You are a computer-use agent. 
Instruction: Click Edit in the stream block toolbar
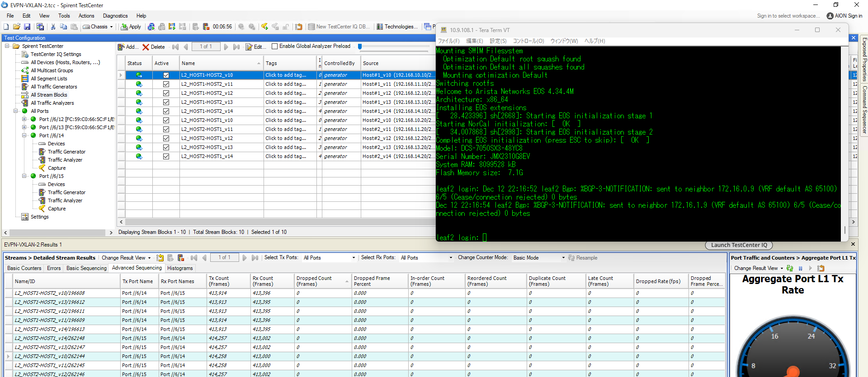click(255, 47)
